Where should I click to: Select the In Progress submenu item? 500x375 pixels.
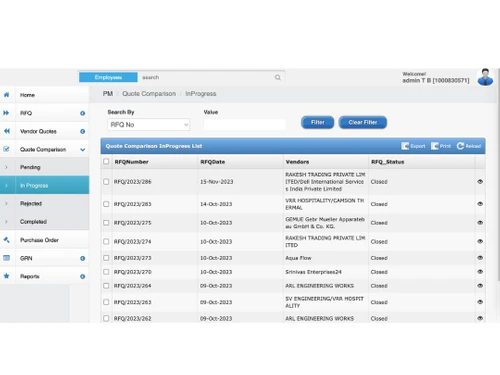pos(45,185)
